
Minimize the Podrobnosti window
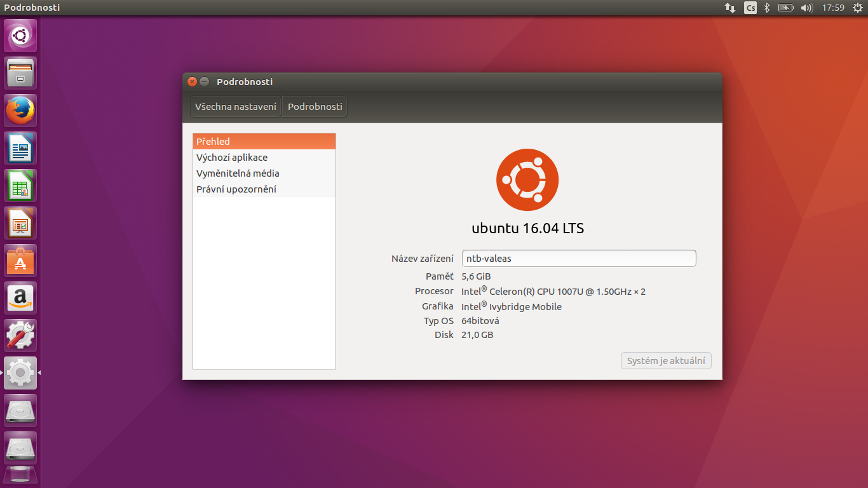click(x=204, y=82)
